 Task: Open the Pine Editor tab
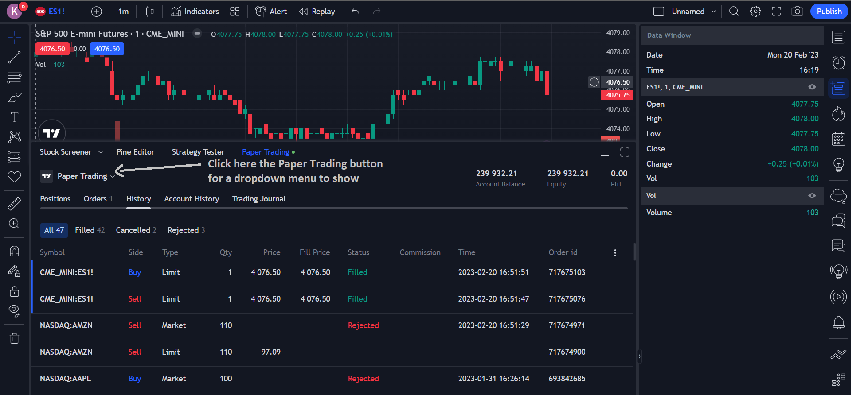135,152
